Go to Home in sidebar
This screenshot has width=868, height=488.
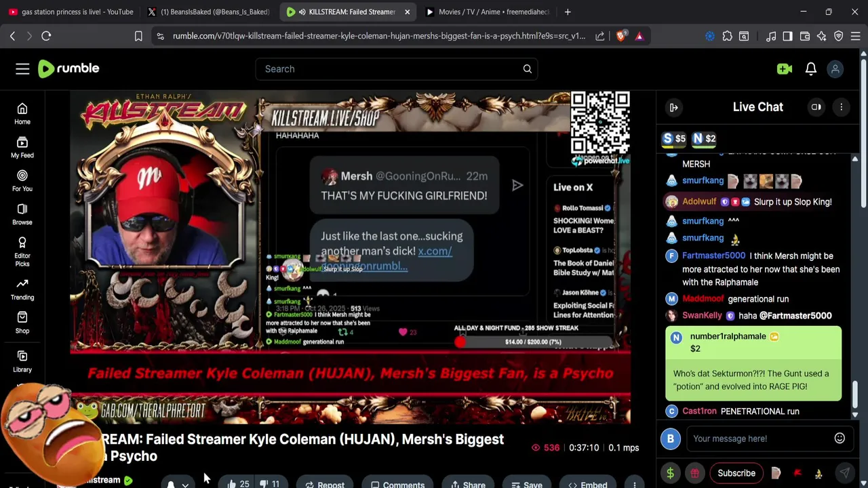click(x=22, y=114)
